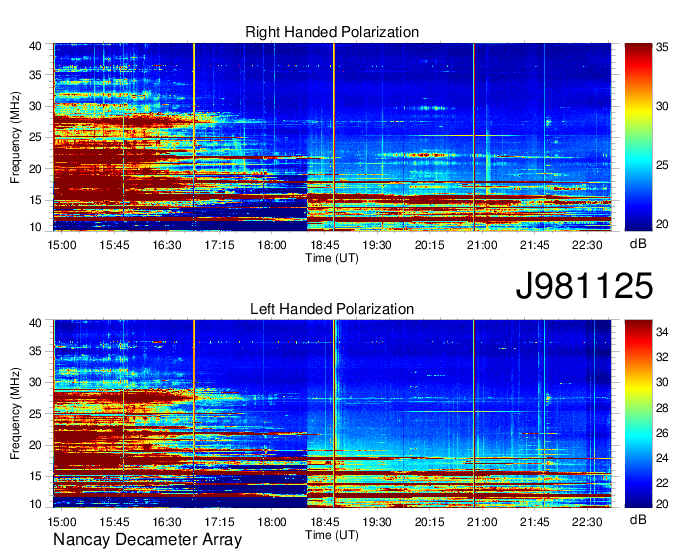Viewport: 680px width, 552px height.
Task: Click the "Nancay Decameter Array" caption
Action: pyautogui.click(x=147, y=539)
